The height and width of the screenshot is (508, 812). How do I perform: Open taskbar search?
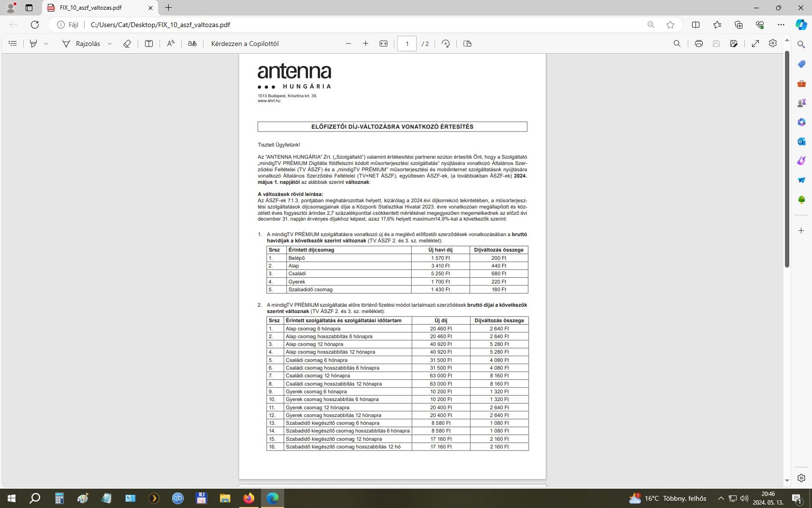click(x=35, y=498)
